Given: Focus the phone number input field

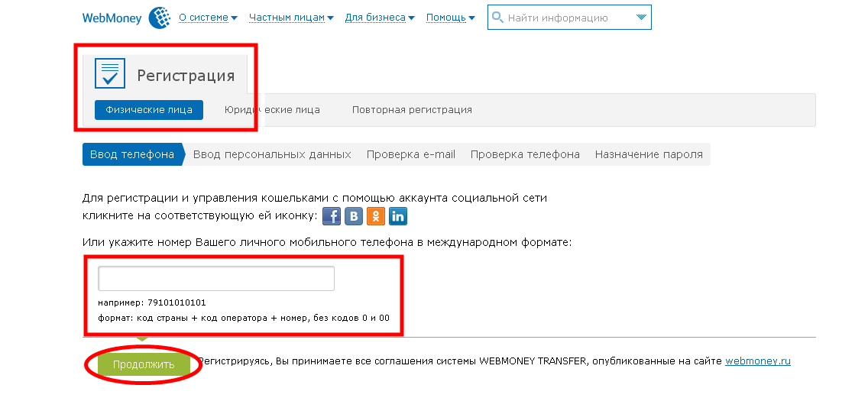Looking at the screenshot, I should [216, 278].
